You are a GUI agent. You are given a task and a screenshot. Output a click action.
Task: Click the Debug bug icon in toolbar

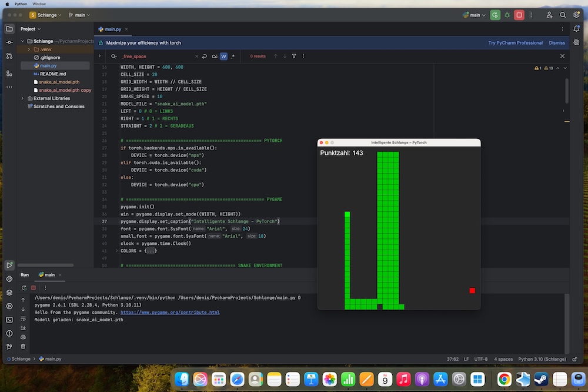click(x=507, y=15)
